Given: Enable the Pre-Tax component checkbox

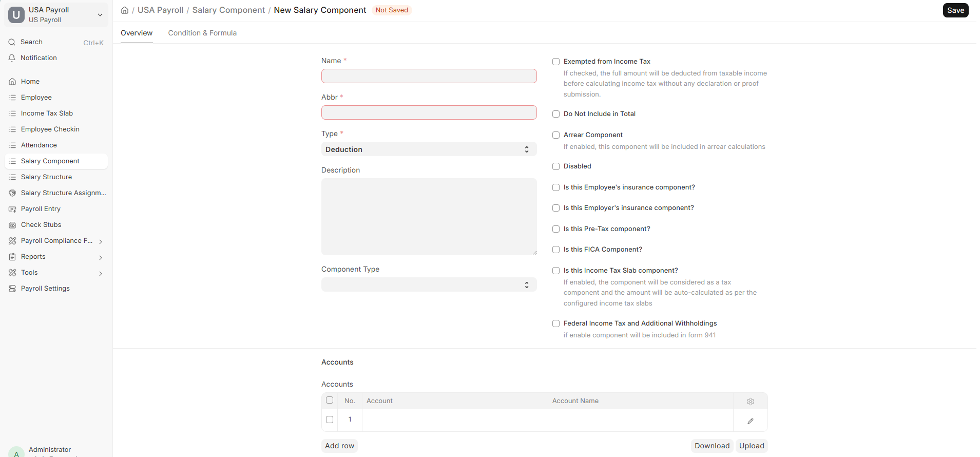Looking at the screenshot, I should point(556,229).
